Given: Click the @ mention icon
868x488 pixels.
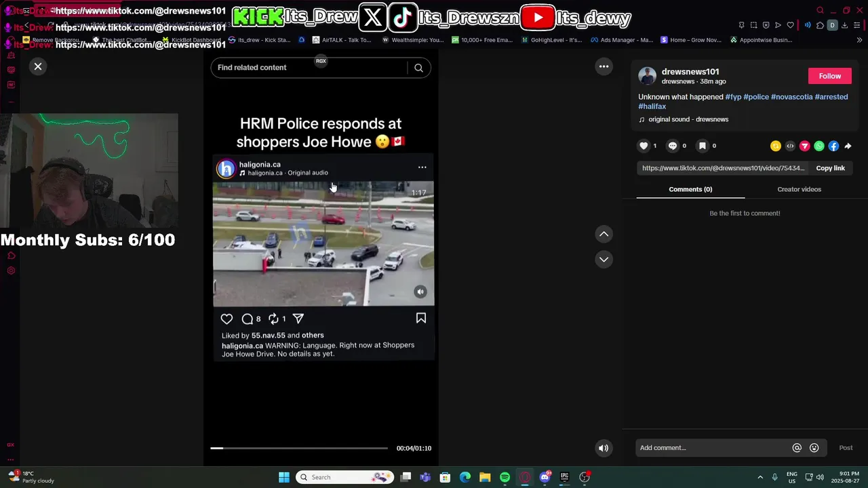Looking at the screenshot, I should tap(797, 448).
